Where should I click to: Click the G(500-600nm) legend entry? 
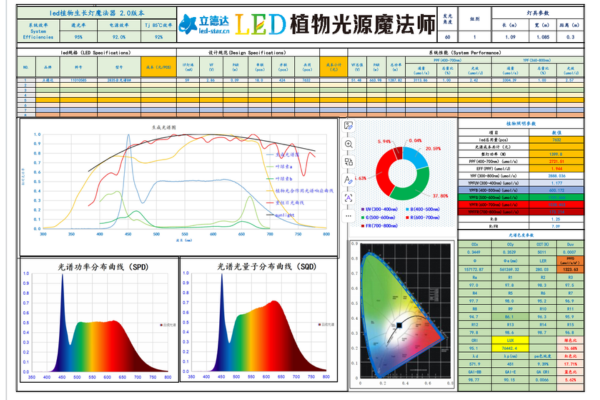coord(379,217)
